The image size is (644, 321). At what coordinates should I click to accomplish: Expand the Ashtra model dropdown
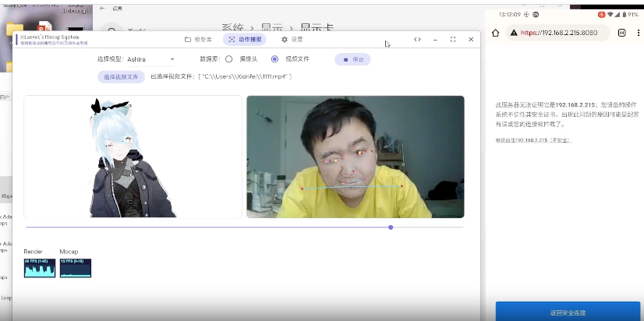(150, 59)
